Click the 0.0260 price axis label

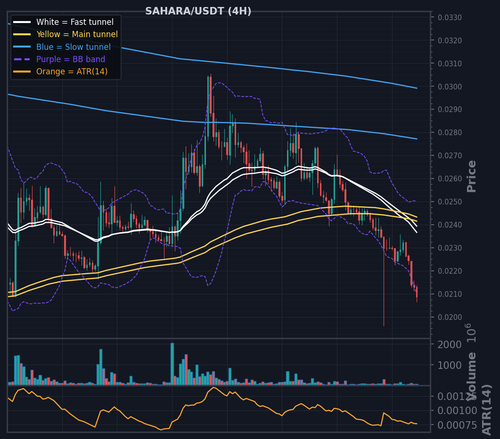click(x=450, y=179)
